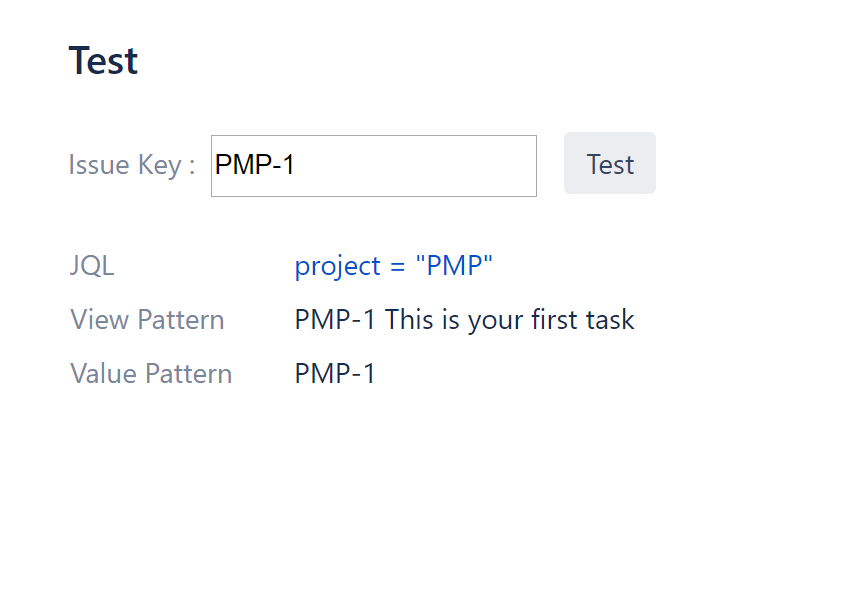Click the Test page heading
This screenshot has height=590, width=864.
coord(103,60)
